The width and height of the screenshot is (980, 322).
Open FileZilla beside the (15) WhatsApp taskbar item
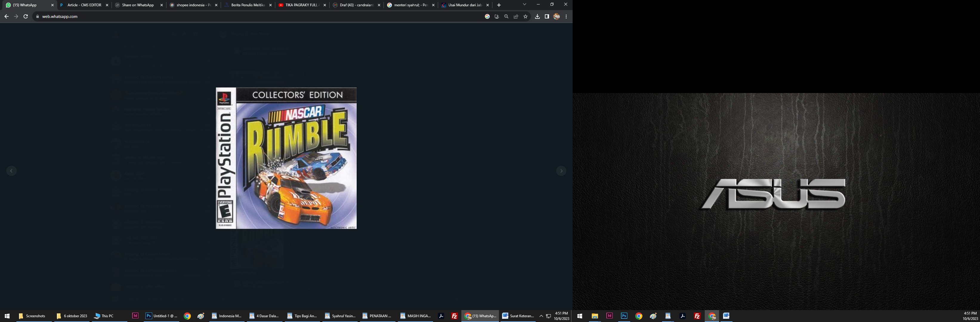click(x=455, y=316)
